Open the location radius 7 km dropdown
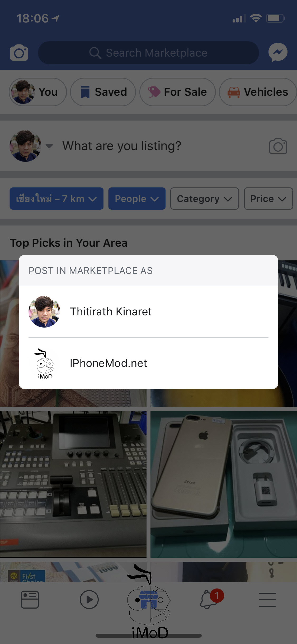The width and height of the screenshot is (297, 644). [56, 199]
